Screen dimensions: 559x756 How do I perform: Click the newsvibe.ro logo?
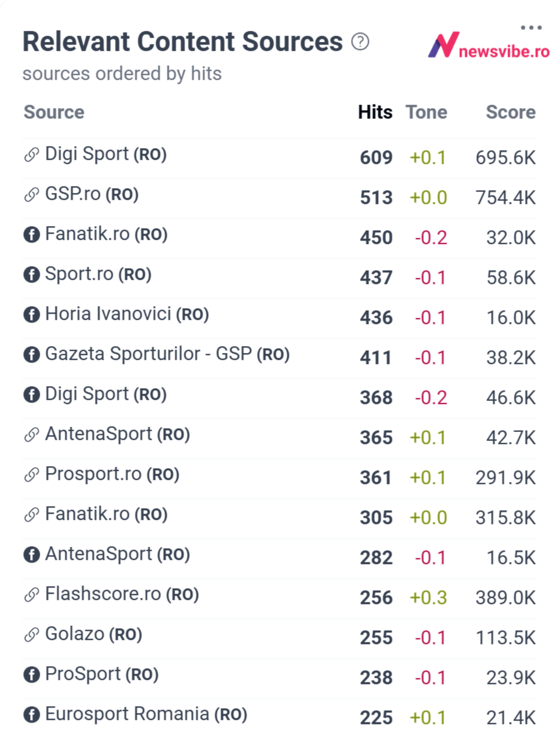(489, 45)
